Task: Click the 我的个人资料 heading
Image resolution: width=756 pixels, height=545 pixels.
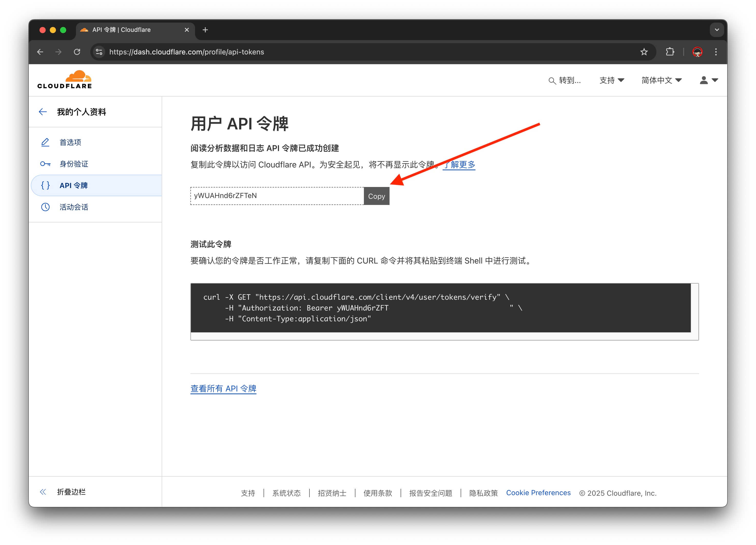Action: tap(81, 112)
